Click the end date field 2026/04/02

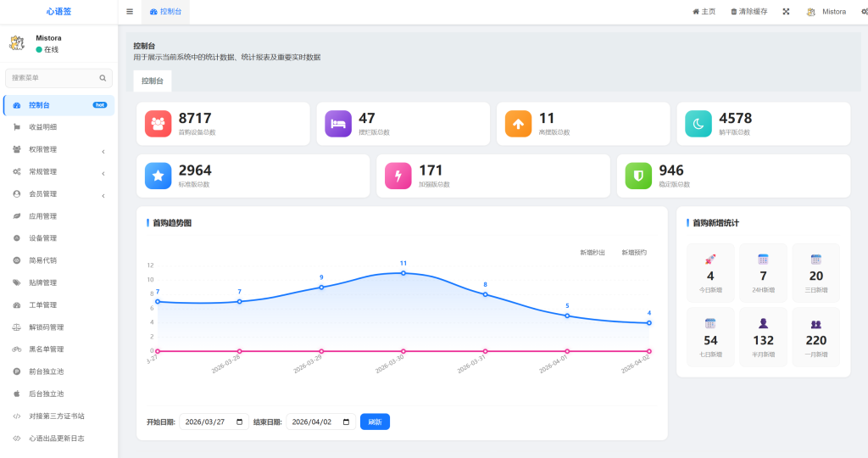tap(320, 422)
